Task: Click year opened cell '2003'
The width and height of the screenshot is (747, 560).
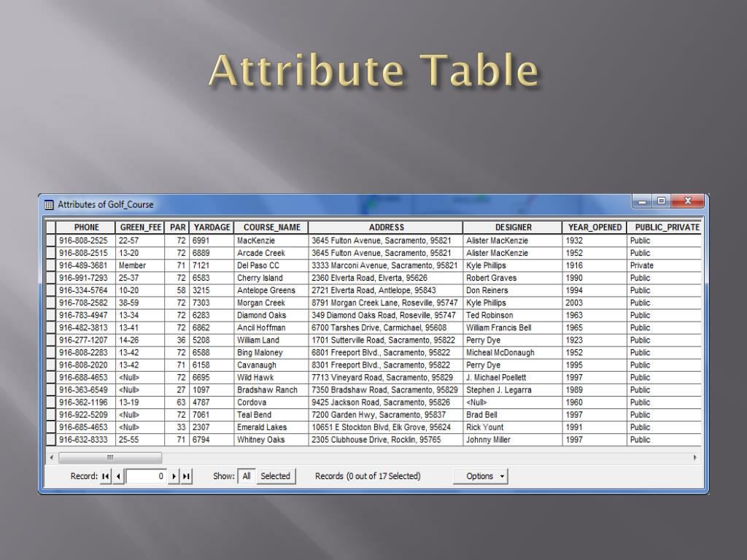Action: (595, 303)
